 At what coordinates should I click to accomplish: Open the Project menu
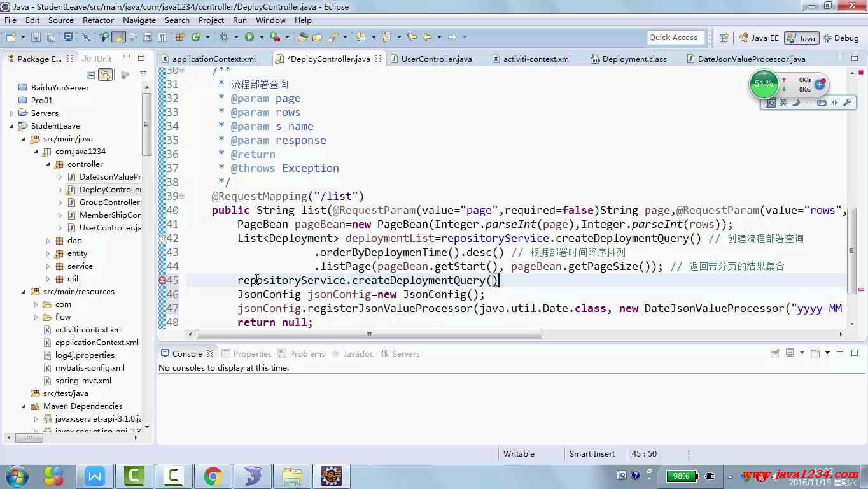211,20
